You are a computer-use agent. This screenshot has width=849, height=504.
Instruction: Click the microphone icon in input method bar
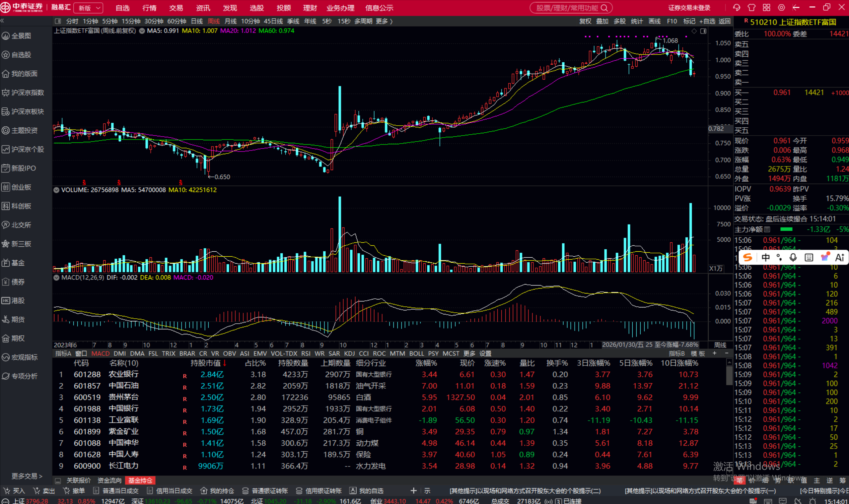pos(793,257)
